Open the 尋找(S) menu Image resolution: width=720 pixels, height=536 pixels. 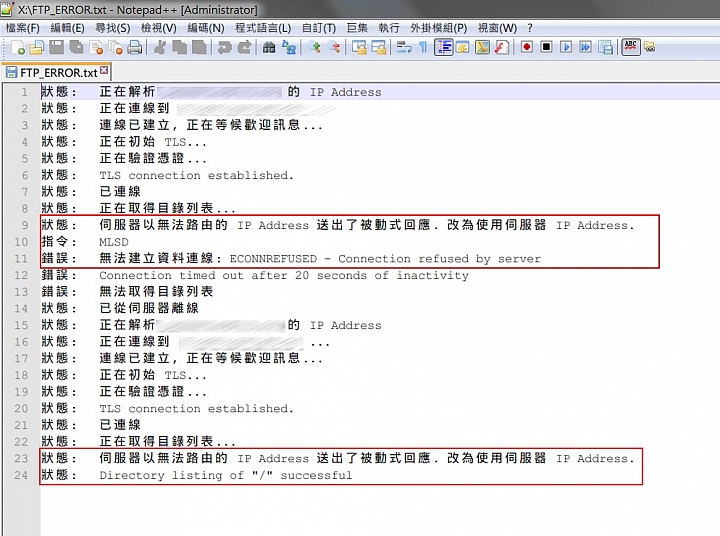coord(112,28)
